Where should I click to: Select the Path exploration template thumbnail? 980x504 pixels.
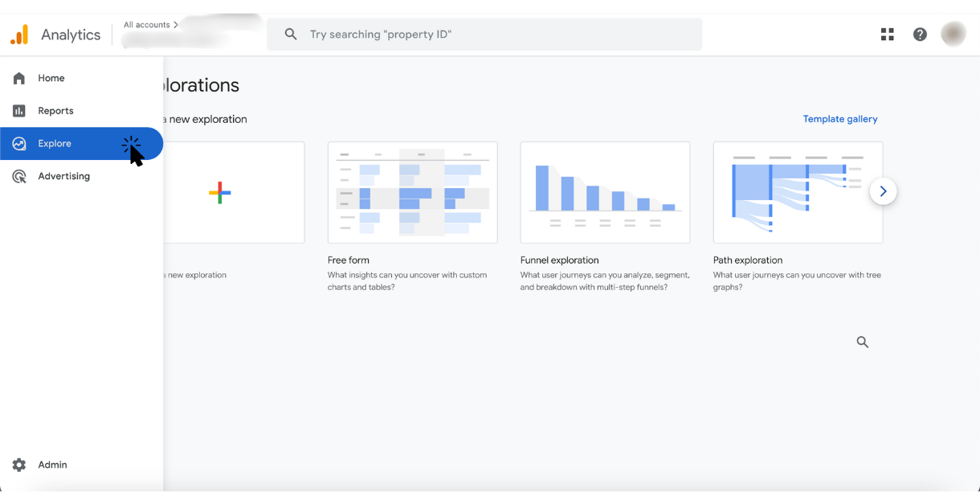tap(798, 192)
